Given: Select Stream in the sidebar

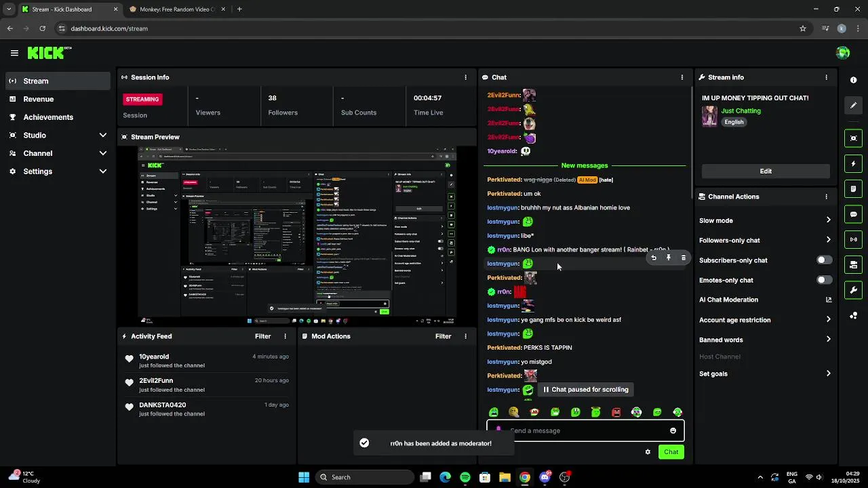Looking at the screenshot, I should (x=58, y=81).
